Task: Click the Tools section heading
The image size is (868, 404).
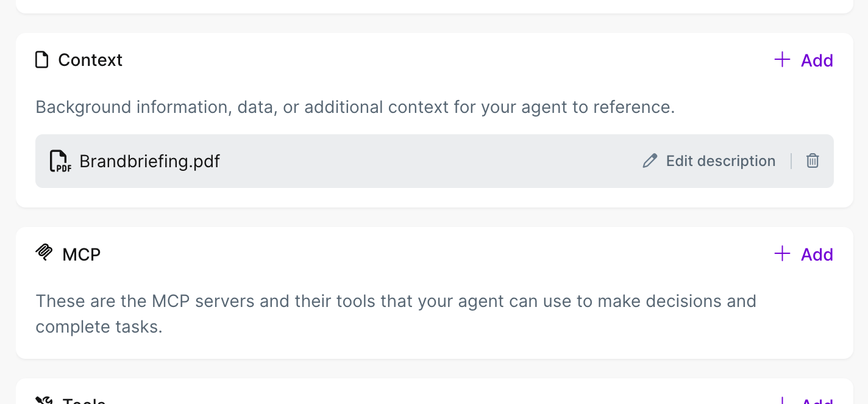Action: pyautogui.click(x=84, y=401)
